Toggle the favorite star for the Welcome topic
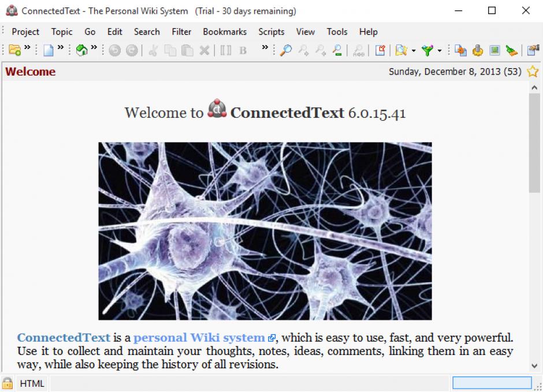The height and width of the screenshot is (392, 543). coord(533,72)
